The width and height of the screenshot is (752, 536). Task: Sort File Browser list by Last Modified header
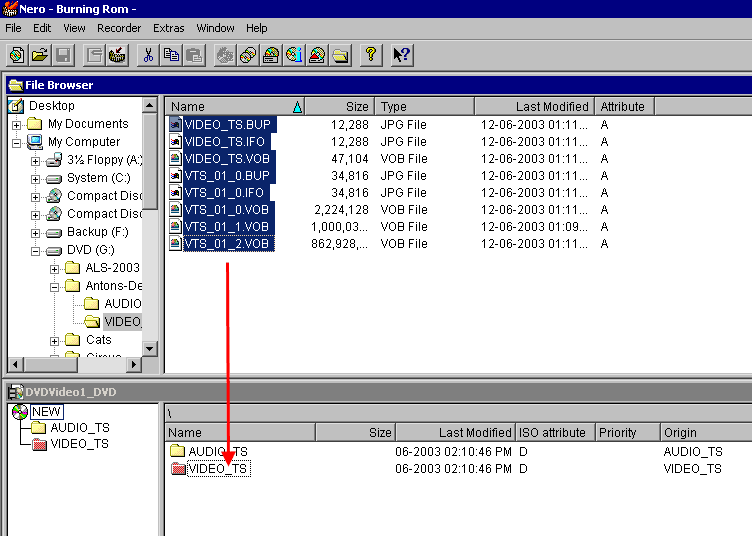pos(535,106)
